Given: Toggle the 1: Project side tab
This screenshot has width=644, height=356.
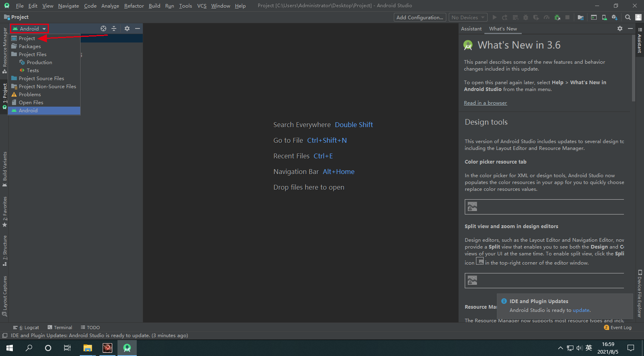Looking at the screenshot, I should click(x=5, y=96).
